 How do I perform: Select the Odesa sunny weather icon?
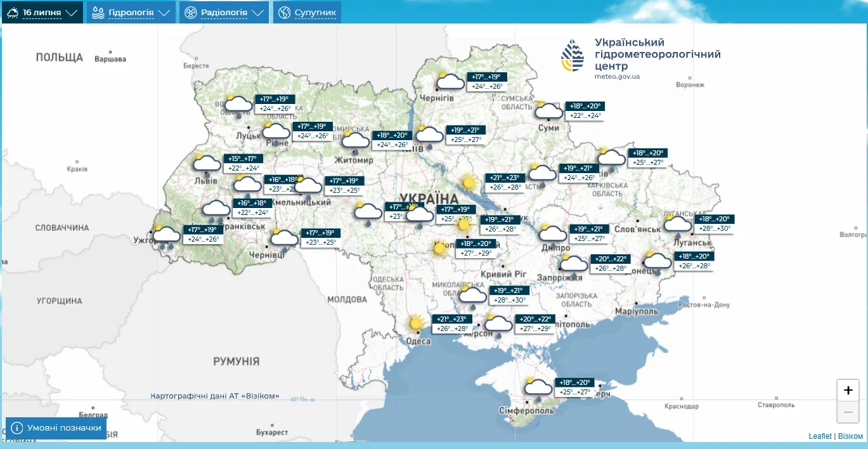416,324
